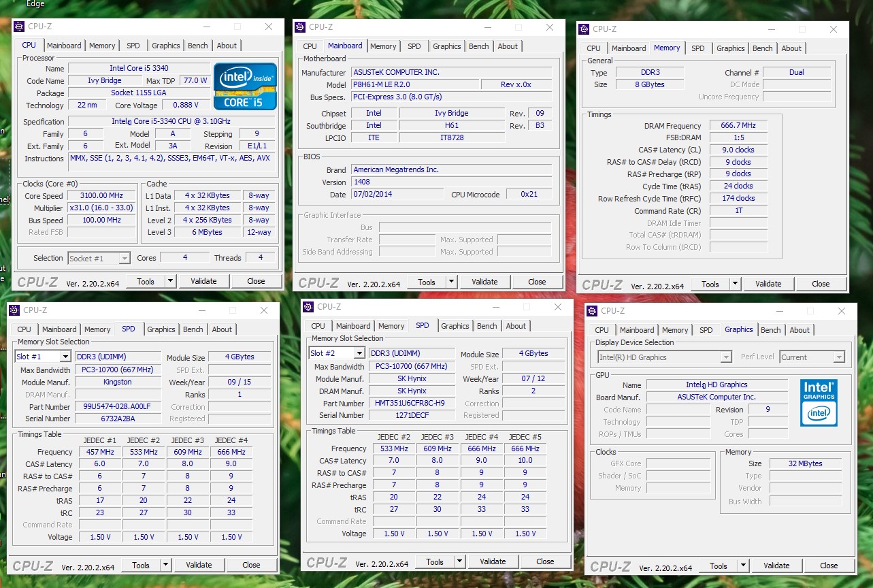
Task: Click the Serial Number '1271DECF'
Action: coord(412,416)
